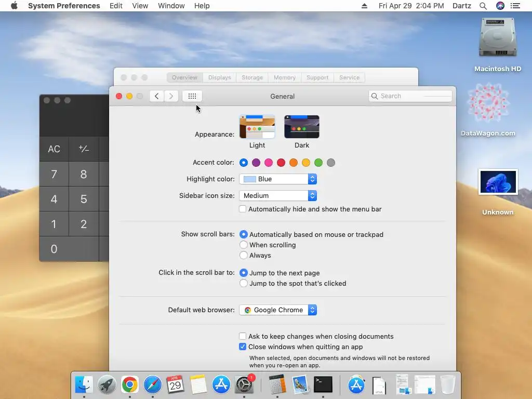Image resolution: width=532 pixels, height=399 pixels.
Task: Select scroll bars Automatically based on mouse
Action: (x=243, y=234)
